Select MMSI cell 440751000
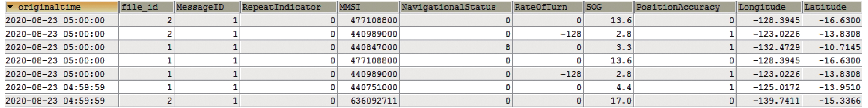 pos(368,87)
